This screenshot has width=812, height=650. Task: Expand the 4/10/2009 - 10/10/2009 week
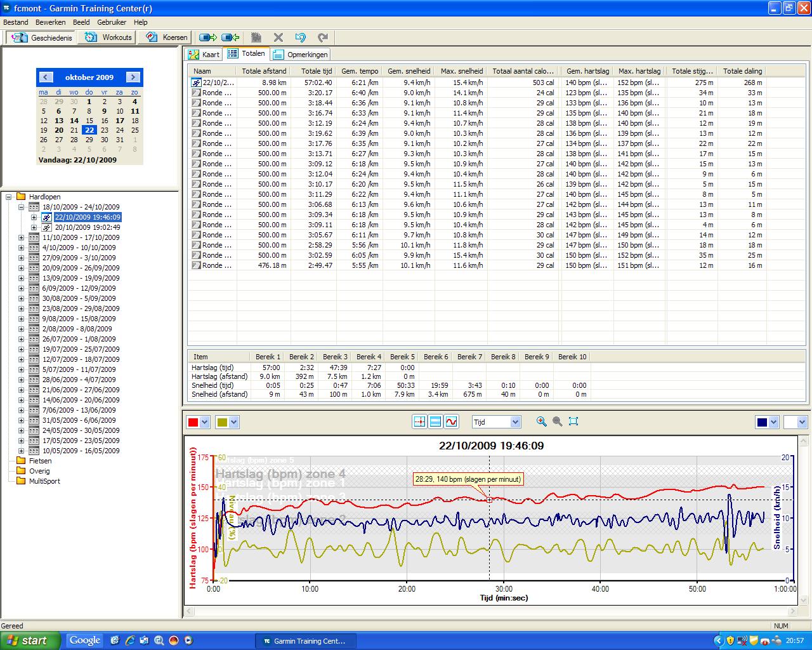[x=22, y=248]
